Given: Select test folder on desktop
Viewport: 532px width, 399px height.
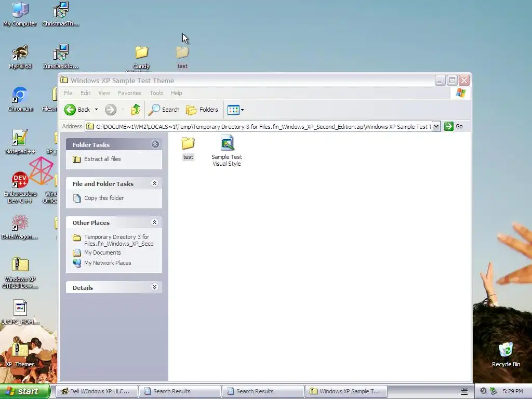Looking at the screenshot, I should coord(182,57).
